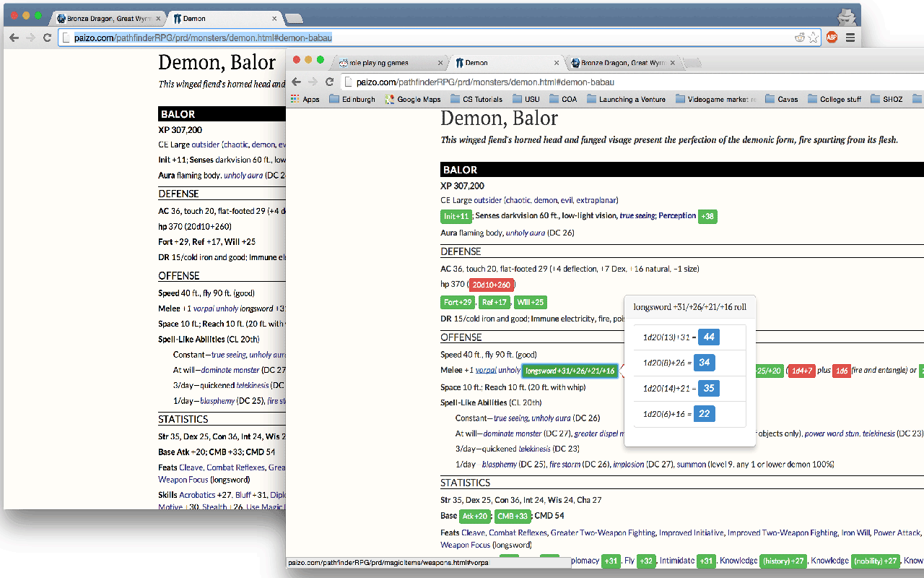The width and height of the screenshot is (924, 578).
Task: Open Combat Reflexes feat link in front window
Action: (518, 532)
